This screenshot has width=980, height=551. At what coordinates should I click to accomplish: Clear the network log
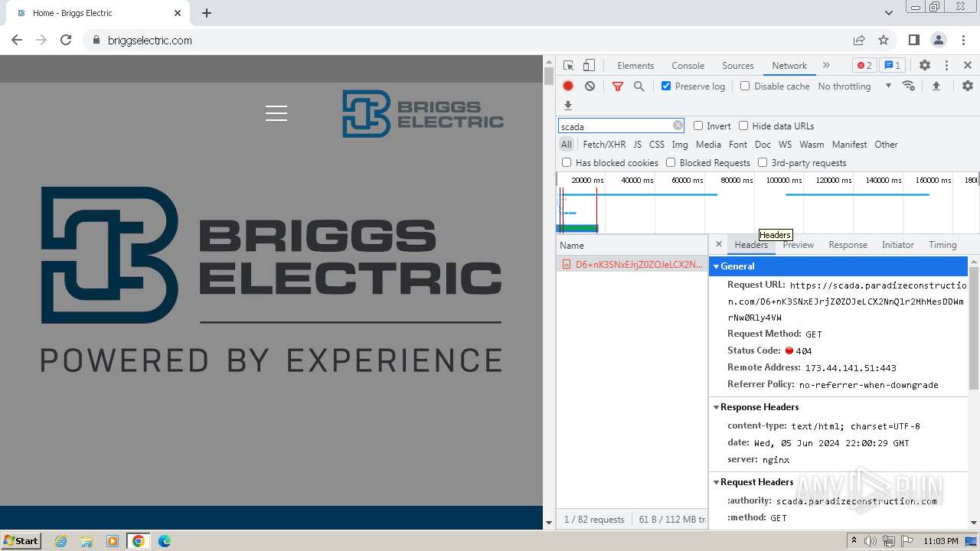(590, 86)
